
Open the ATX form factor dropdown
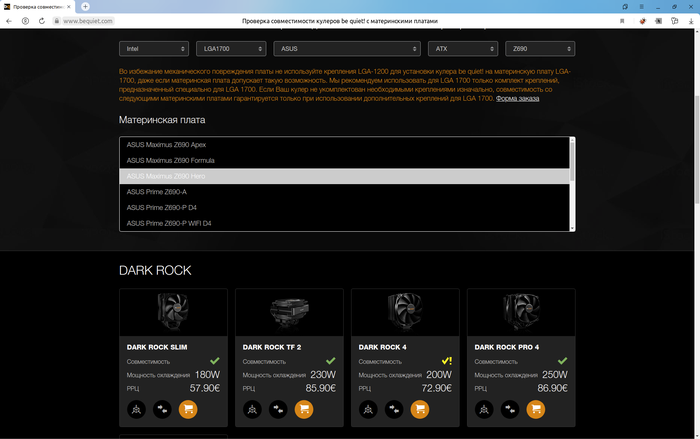pos(463,49)
